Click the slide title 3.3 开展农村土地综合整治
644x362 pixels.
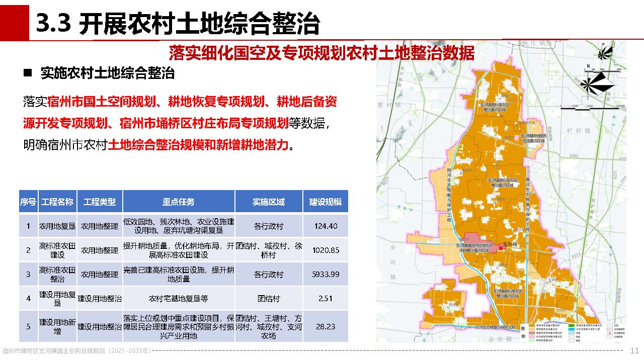coord(179,23)
